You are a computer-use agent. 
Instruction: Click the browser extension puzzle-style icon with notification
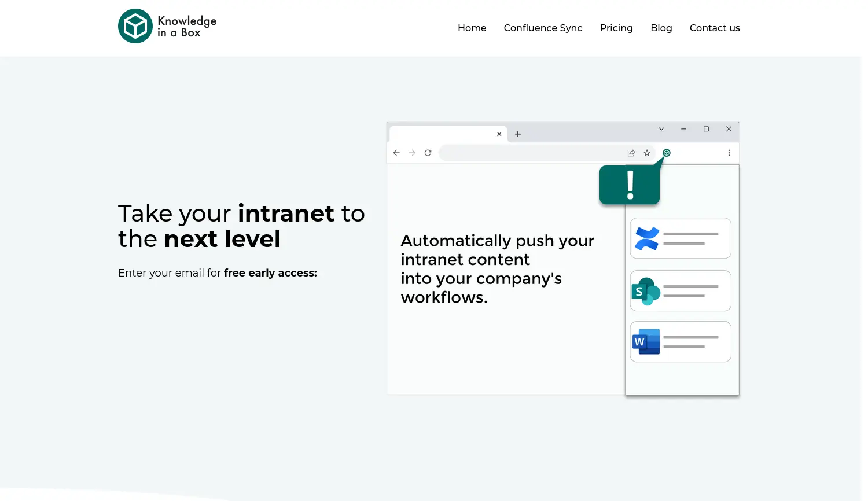tap(666, 153)
